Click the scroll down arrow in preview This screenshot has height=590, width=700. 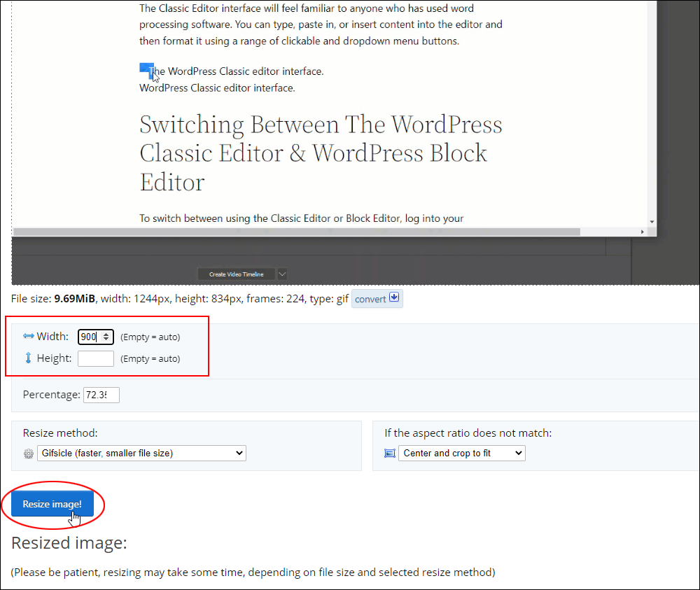coord(652,222)
